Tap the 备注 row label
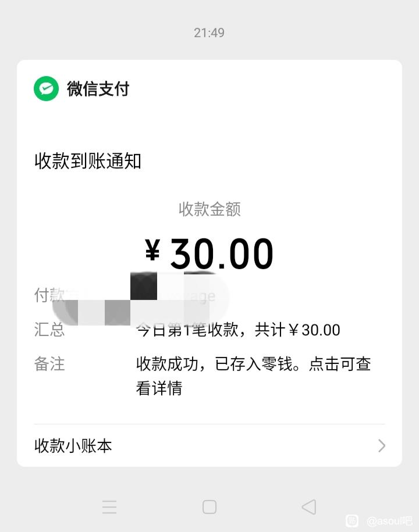419x532 pixels. click(49, 365)
